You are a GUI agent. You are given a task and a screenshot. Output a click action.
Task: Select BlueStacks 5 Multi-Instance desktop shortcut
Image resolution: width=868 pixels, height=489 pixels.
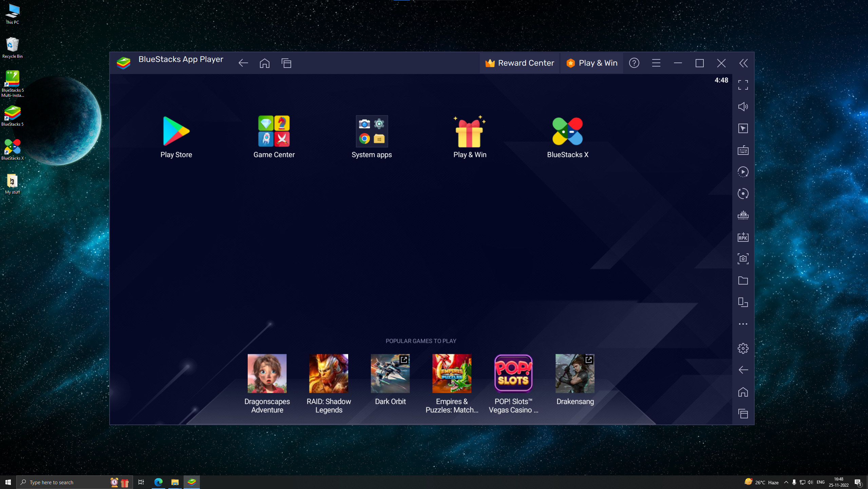click(13, 84)
